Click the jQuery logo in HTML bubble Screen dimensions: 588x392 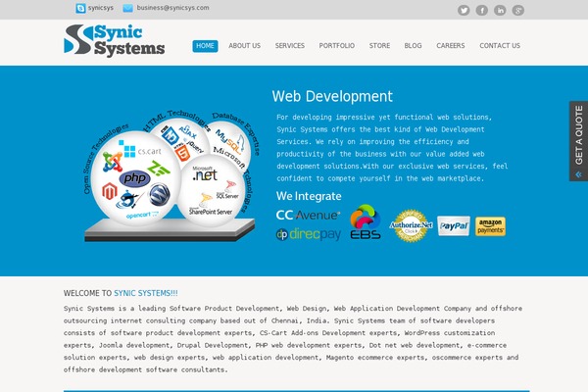(x=195, y=146)
